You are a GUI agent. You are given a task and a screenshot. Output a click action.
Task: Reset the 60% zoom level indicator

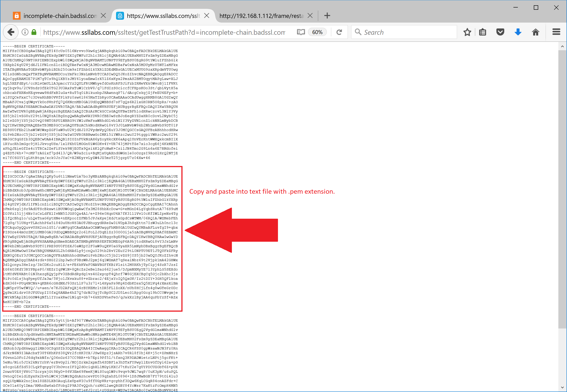click(317, 32)
